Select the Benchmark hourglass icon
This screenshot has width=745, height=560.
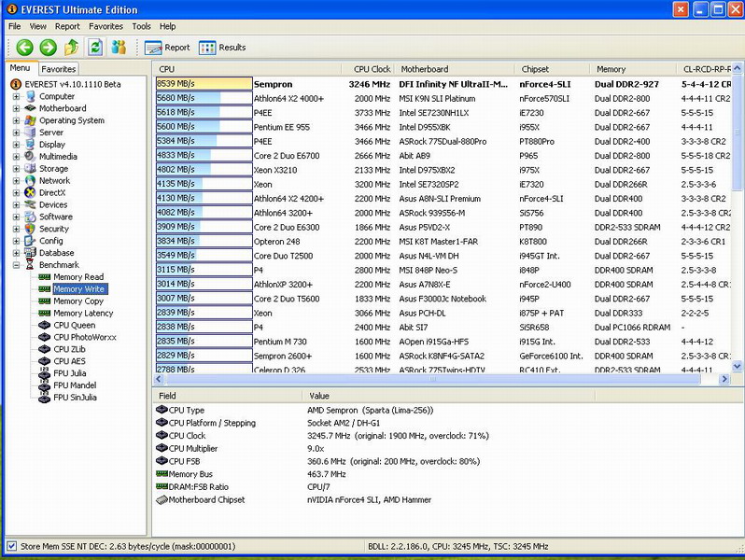pyautogui.click(x=31, y=264)
